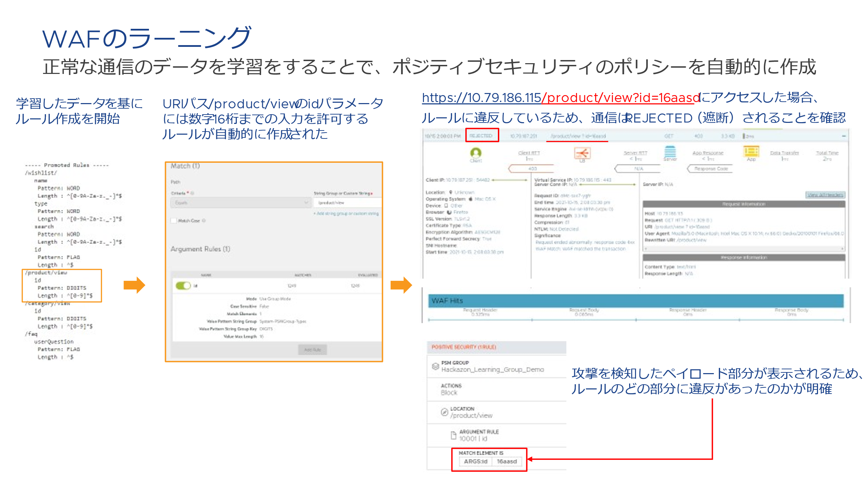Collapse the rejected log entry row
The width and height of the screenshot is (868, 488).
tap(843, 136)
